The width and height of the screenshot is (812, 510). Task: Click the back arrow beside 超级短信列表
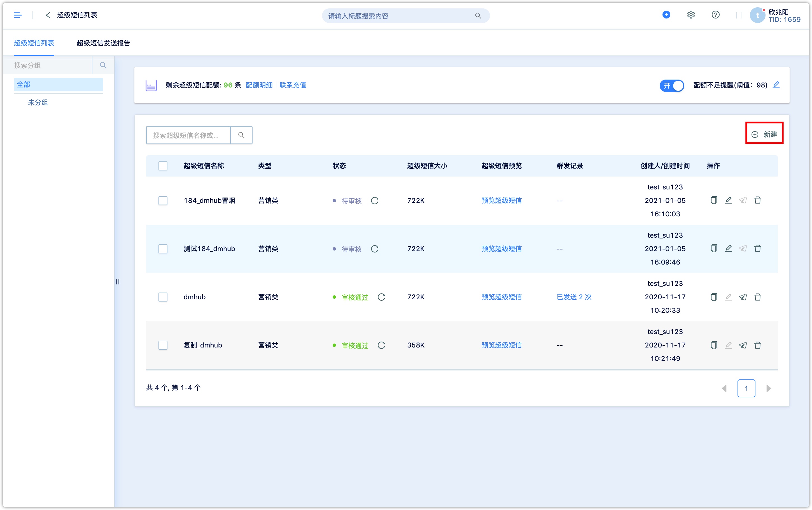pyautogui.click(x=48, y=15)
